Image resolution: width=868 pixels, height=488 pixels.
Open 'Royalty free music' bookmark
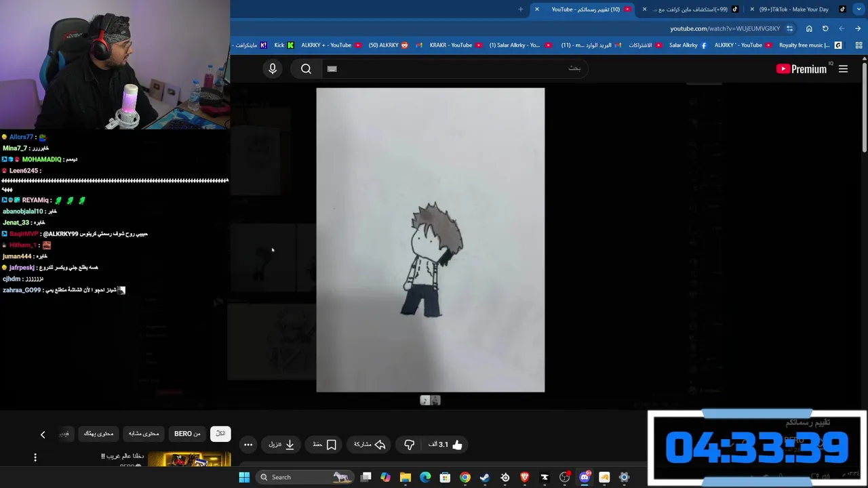click(810, 45)
